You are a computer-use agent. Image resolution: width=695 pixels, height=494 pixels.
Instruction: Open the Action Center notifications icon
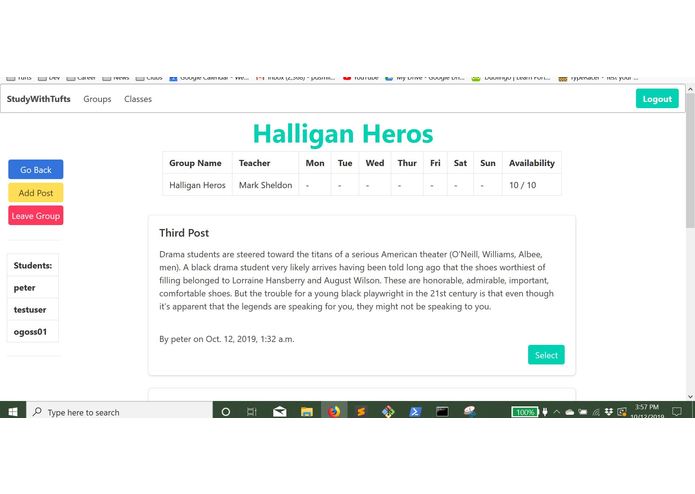tap(676, 412)
